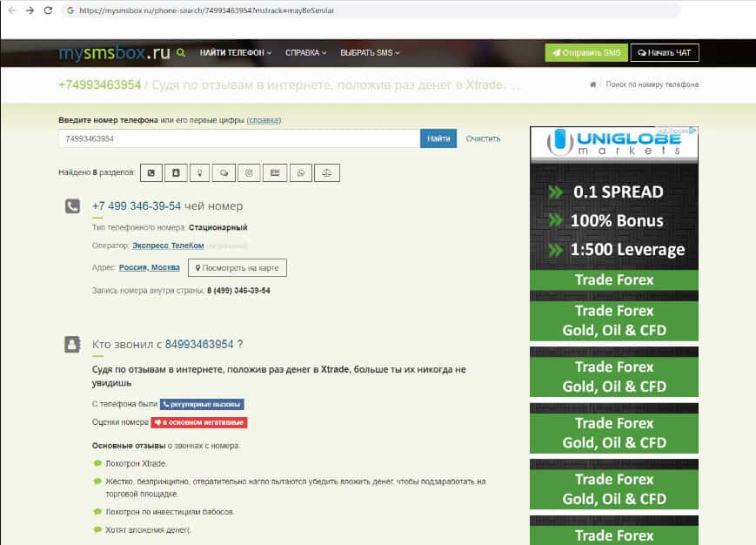Open the Экспресс ТелеКом operator link
756x545 pixels.
pyautogui.click(x=168, y=246)
